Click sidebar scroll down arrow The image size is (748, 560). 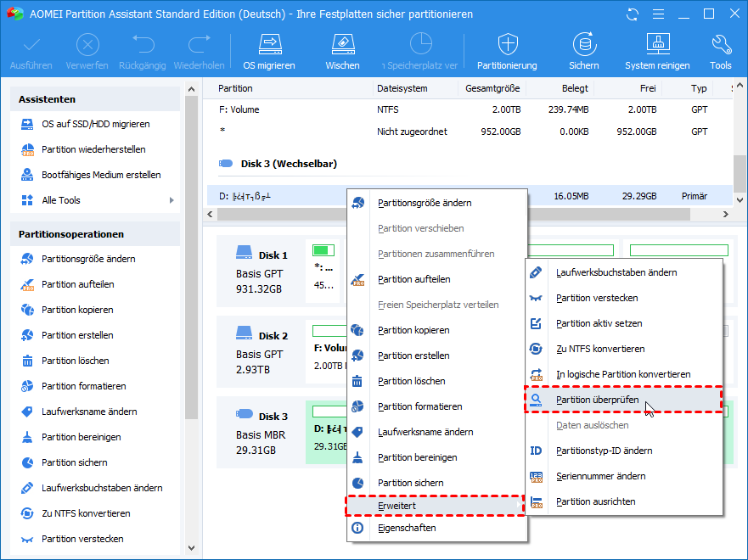coord(191,548)
